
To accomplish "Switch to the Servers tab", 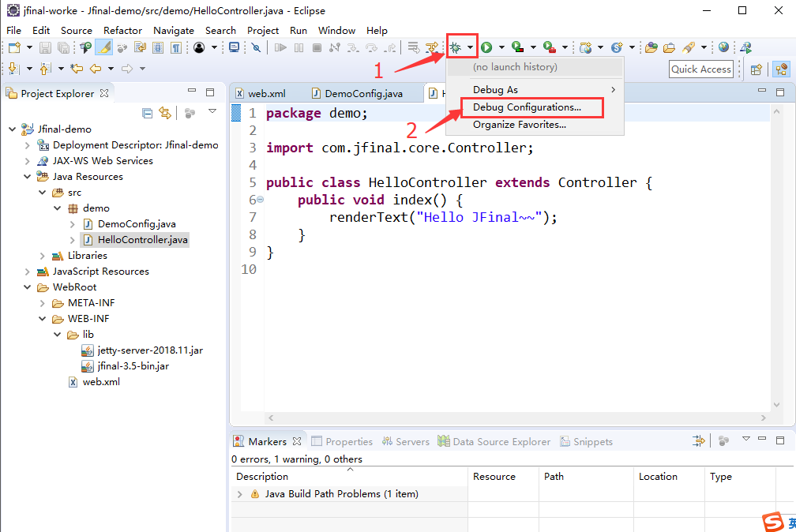I will (406, 442).
